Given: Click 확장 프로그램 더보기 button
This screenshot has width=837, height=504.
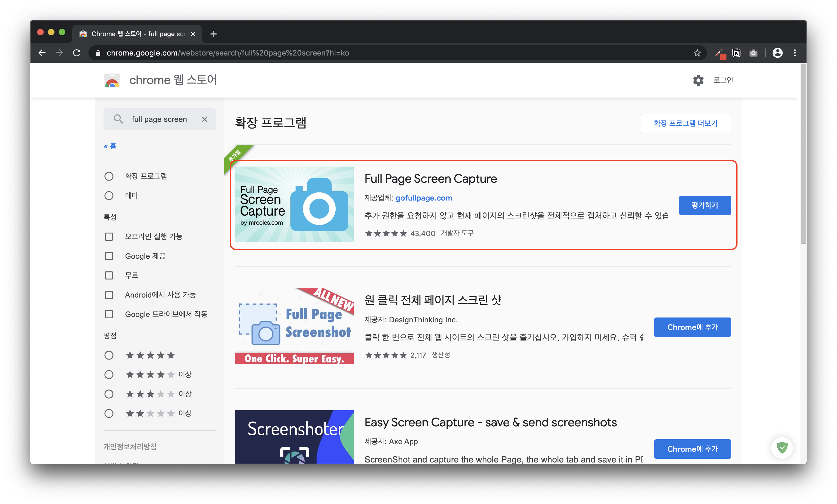Looking at the screenshot, I should 685,123.
